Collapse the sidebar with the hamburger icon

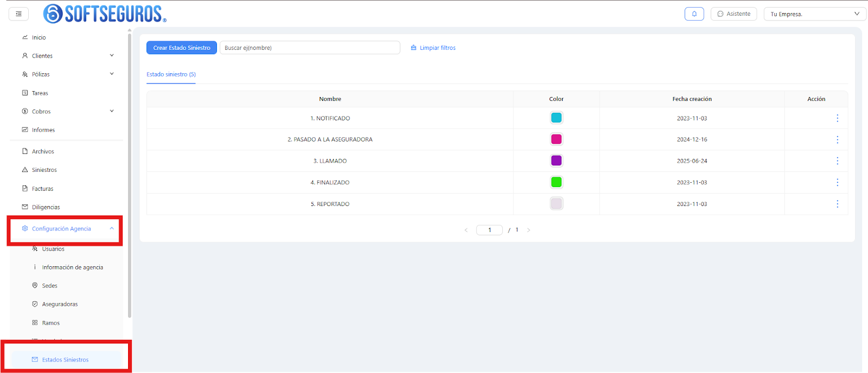tap(18, 14)
